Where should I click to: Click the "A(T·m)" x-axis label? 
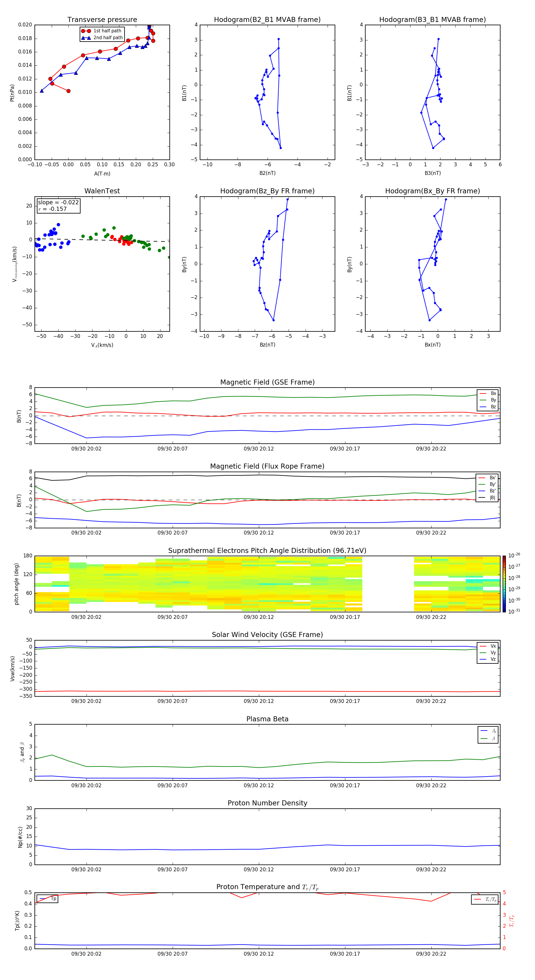pos(102,173)
